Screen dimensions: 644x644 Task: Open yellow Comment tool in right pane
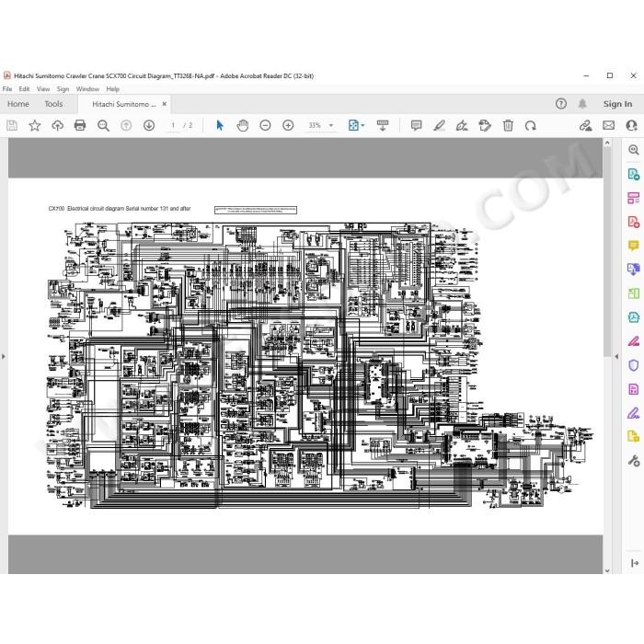[633, 246]
